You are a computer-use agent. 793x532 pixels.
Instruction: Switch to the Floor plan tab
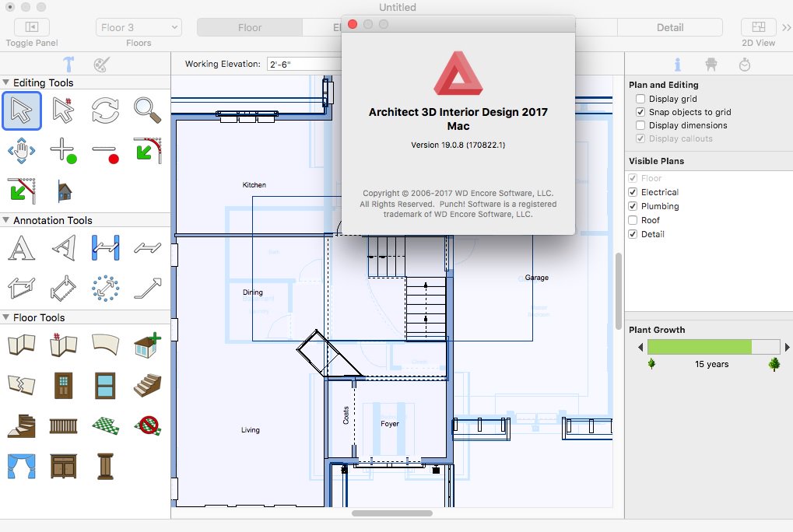coord(250,27)
